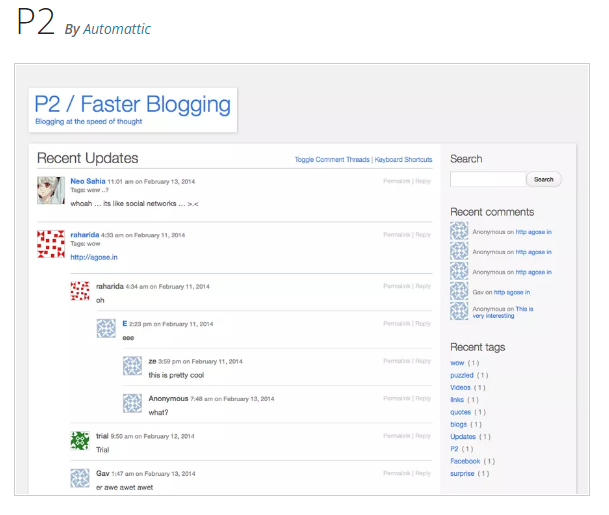Open Permalink for Anonymous 'what?' comment
The image size is (609, 515).
[397, 398]
